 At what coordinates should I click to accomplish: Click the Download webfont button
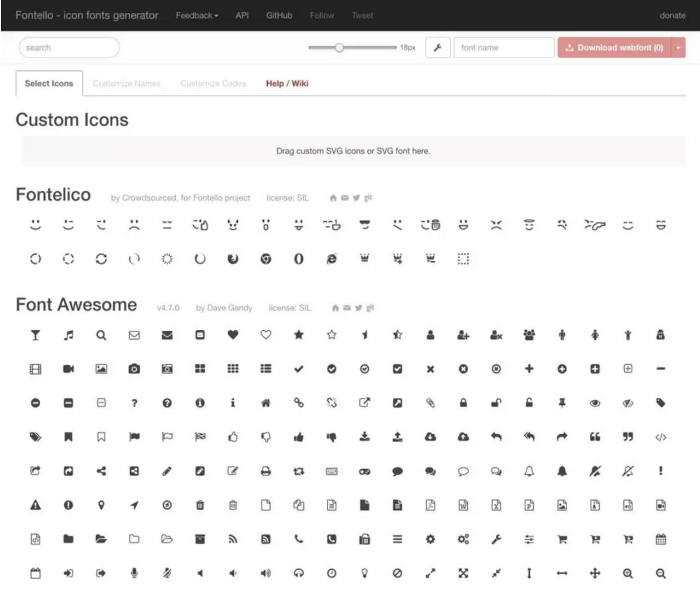pos(614,48)
